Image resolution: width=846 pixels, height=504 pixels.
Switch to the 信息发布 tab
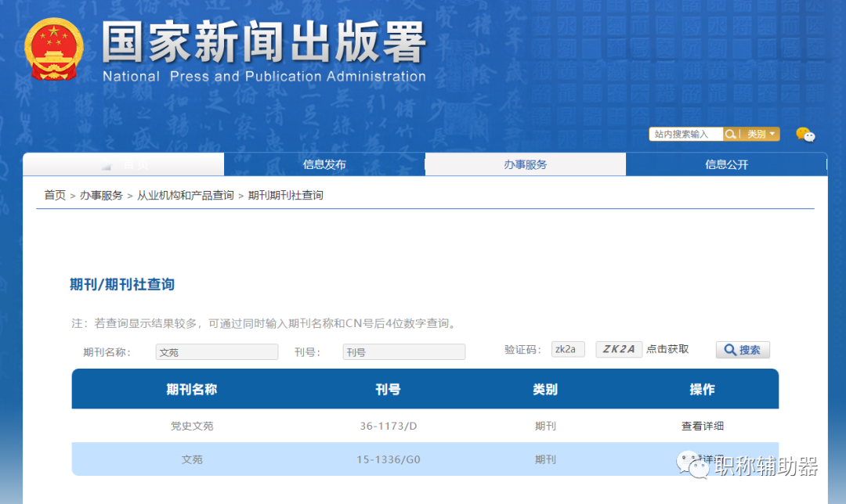[324, 164]
